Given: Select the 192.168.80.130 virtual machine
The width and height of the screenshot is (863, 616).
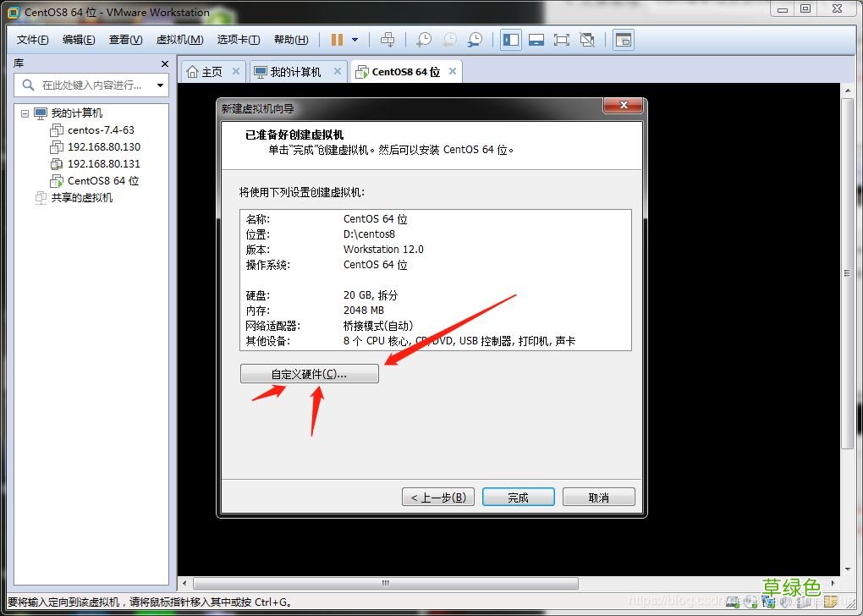Looking at the screenshot, I should pos(103,147).
